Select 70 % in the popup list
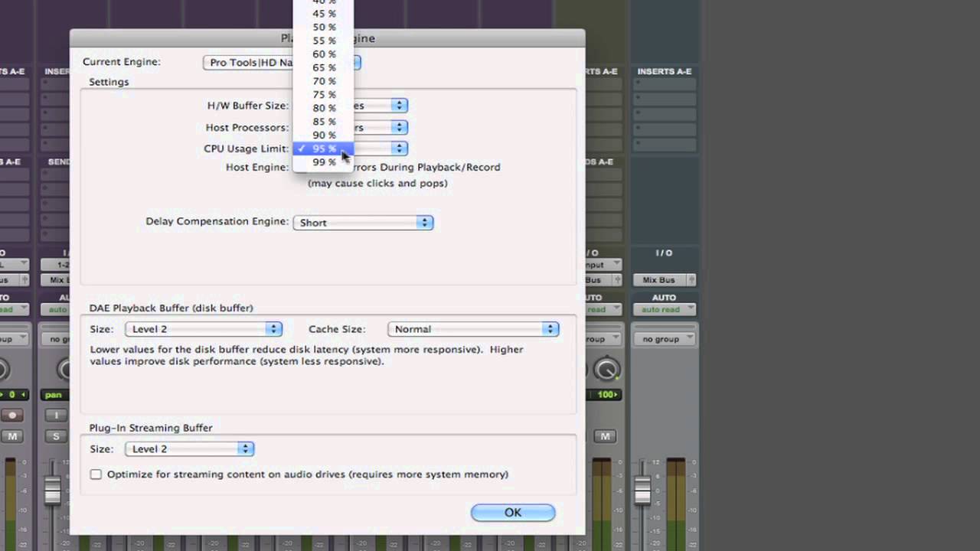The height and width of the screenshot is (551, 980). [x=324, y=81]
